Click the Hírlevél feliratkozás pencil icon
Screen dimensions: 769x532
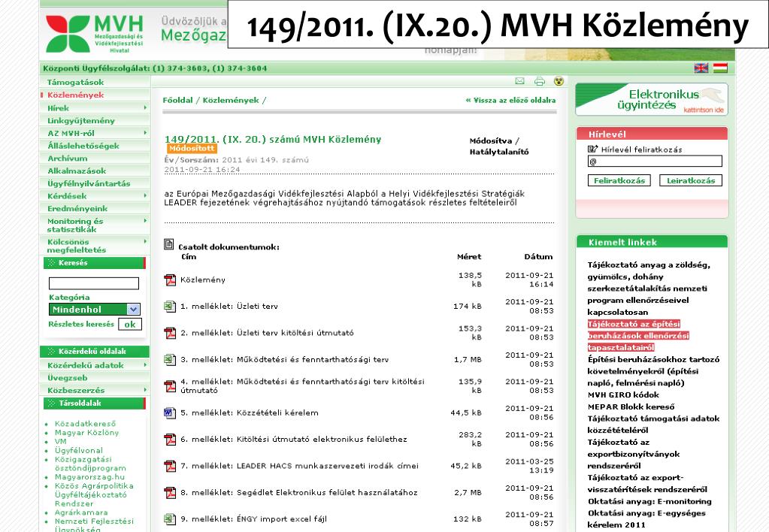point(592,149)
